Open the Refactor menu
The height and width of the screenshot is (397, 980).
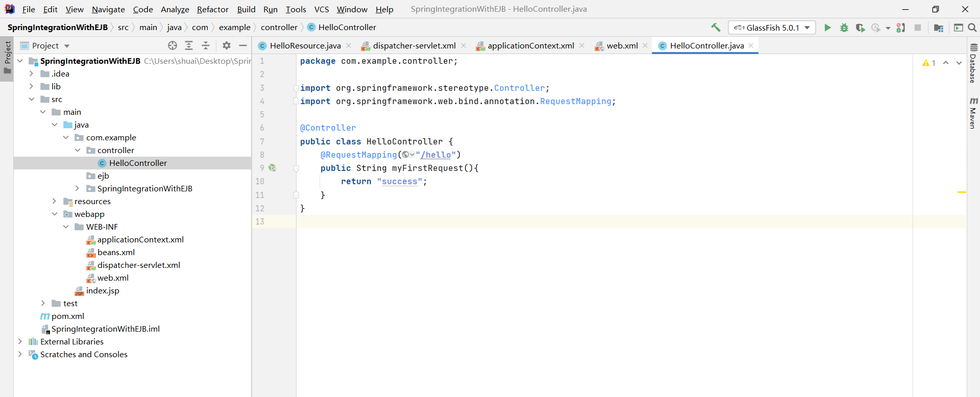click(x=213, y=9)
